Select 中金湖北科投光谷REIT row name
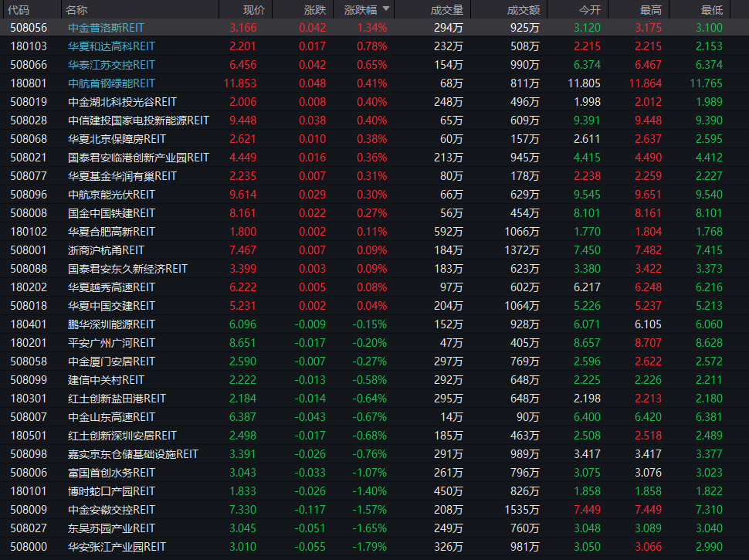This screenshot has height=560, width=749. pos(122,102)
